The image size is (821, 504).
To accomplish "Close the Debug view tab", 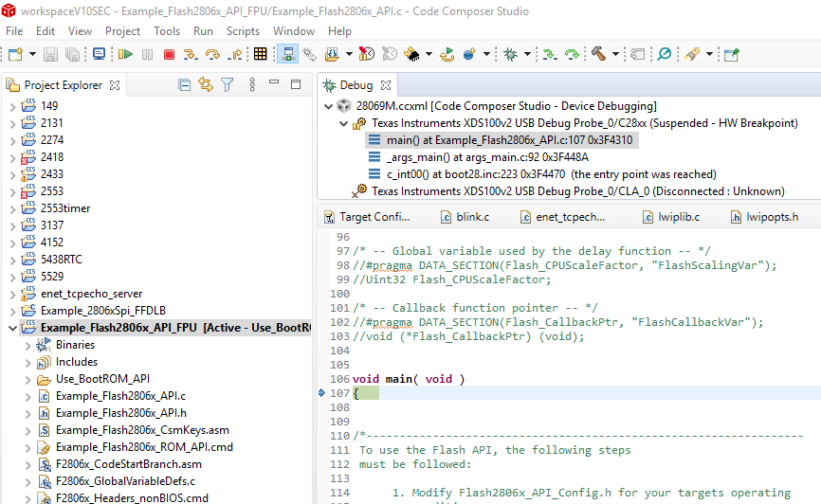I will [386, 84].
